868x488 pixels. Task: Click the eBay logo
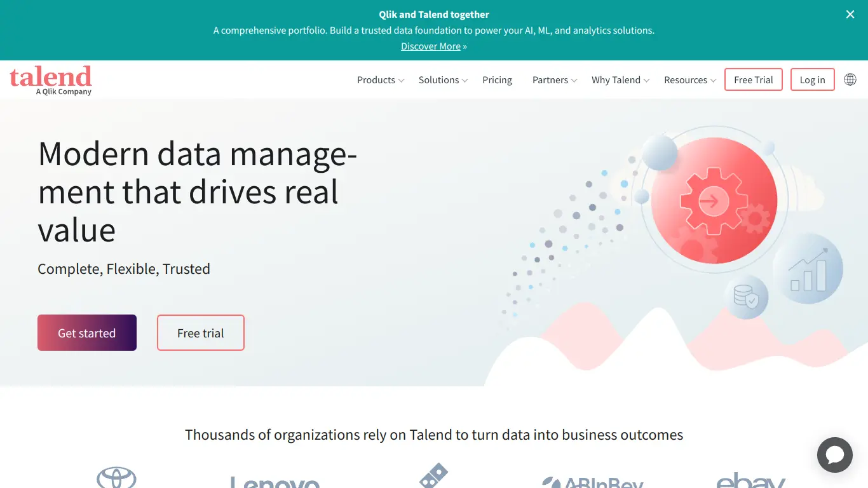coord(751,480)
